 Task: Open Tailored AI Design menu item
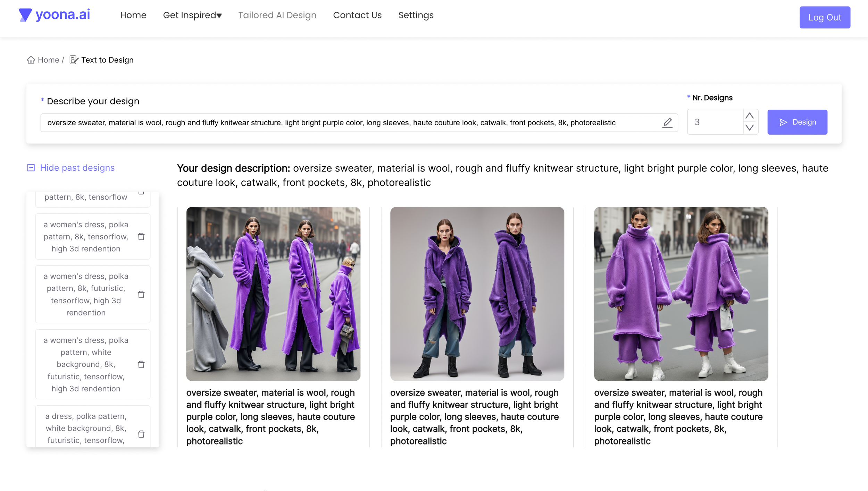[x=277, y=15]
